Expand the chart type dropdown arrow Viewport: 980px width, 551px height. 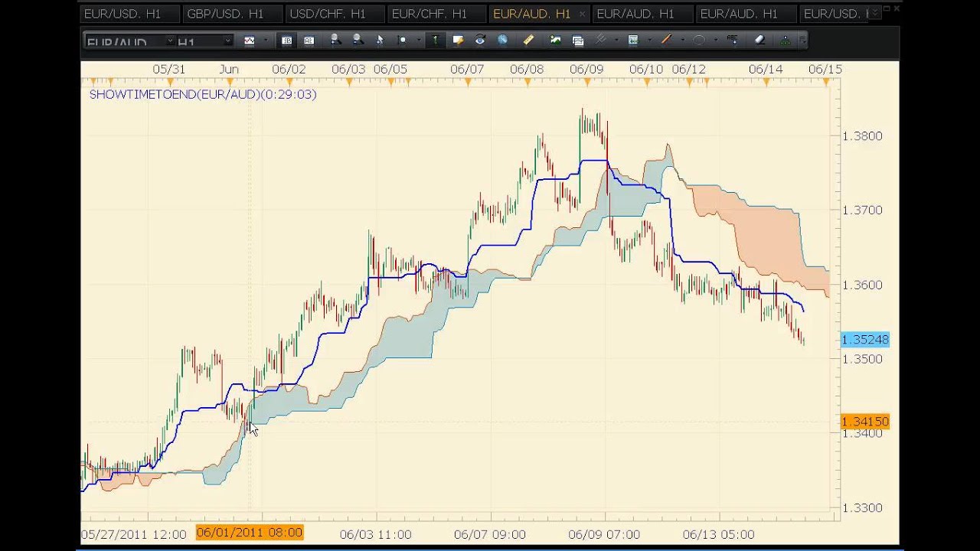coord(265,41)
